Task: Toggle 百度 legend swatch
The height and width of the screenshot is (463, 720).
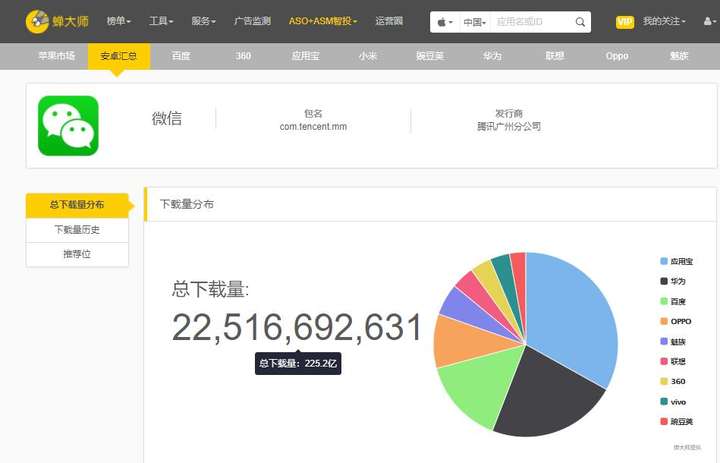Action: click(664, 301)
